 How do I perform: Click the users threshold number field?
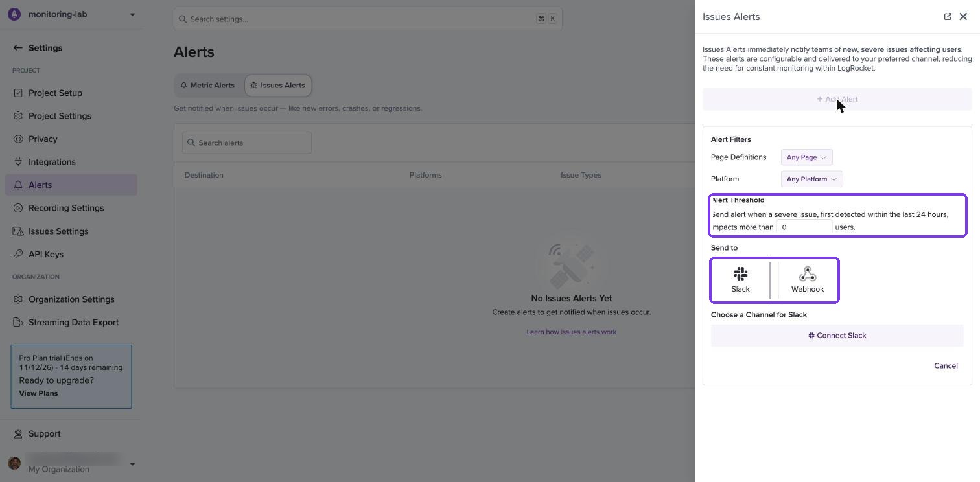coord(804,227)
